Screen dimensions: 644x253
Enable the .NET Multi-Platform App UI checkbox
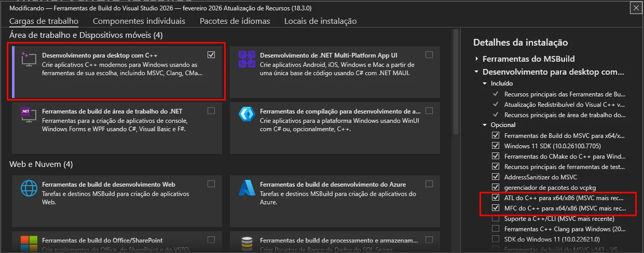(429, 55)
